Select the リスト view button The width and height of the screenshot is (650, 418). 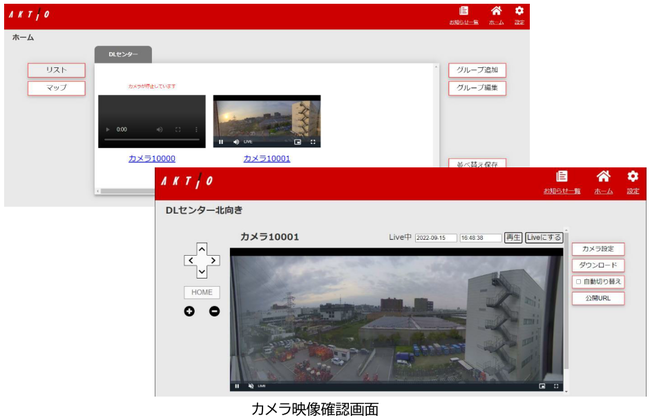point(56,70)
